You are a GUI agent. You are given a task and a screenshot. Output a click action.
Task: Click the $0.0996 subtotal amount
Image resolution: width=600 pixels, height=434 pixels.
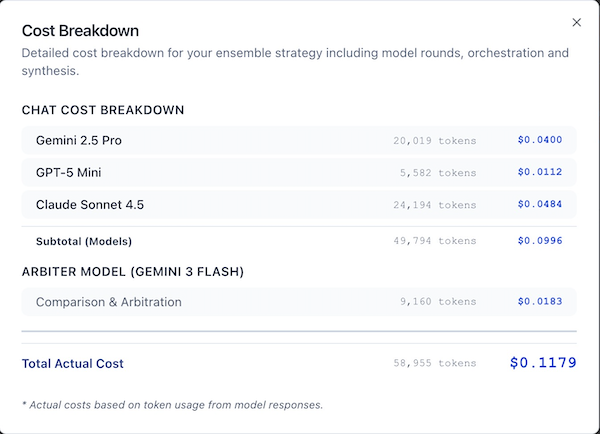[x=540, y=241]
